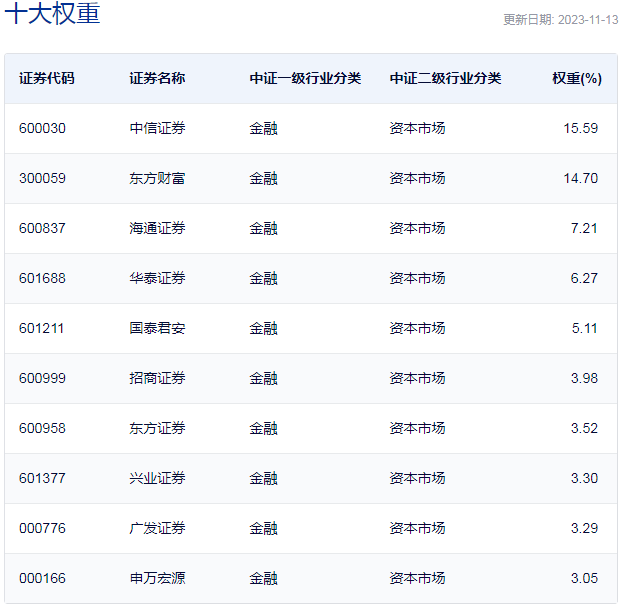Click weight value 7.21
Image resolution: width=623 pixels, height=607 pixels.
584,228
